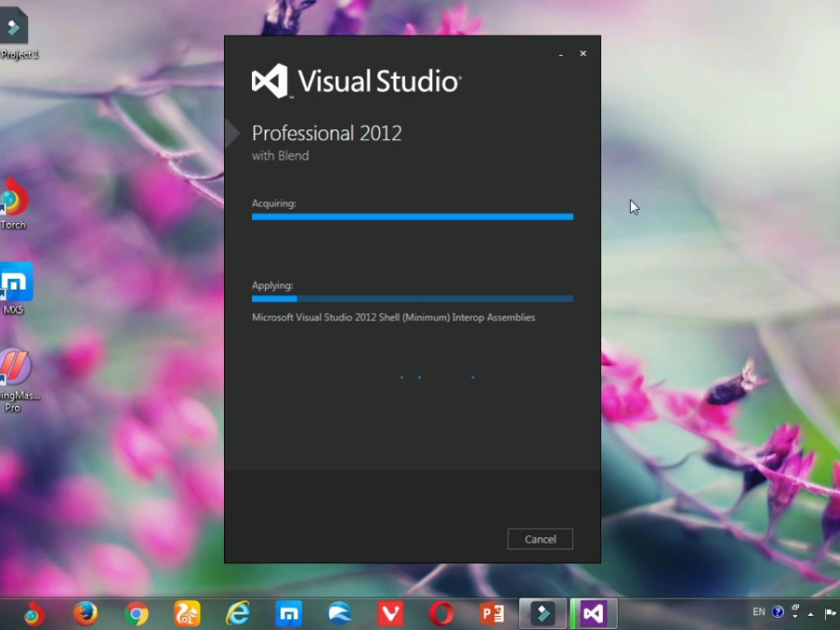Switch to Visual Studio installer taskbar button
Image resolution: width=840 pixels, height=630 pixels.
click(594, 614)
